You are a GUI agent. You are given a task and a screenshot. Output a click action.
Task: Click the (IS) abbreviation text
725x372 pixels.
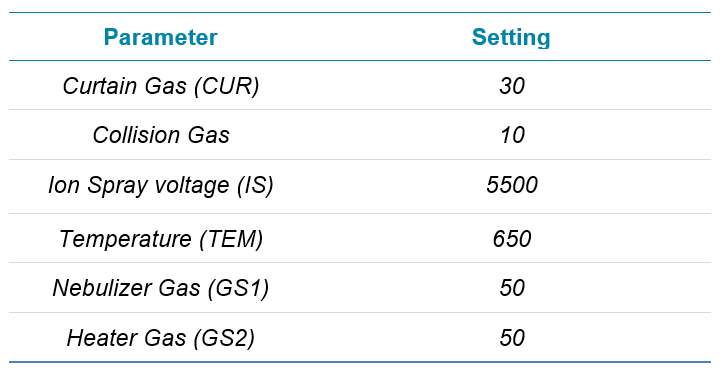(x=255, y=186)
